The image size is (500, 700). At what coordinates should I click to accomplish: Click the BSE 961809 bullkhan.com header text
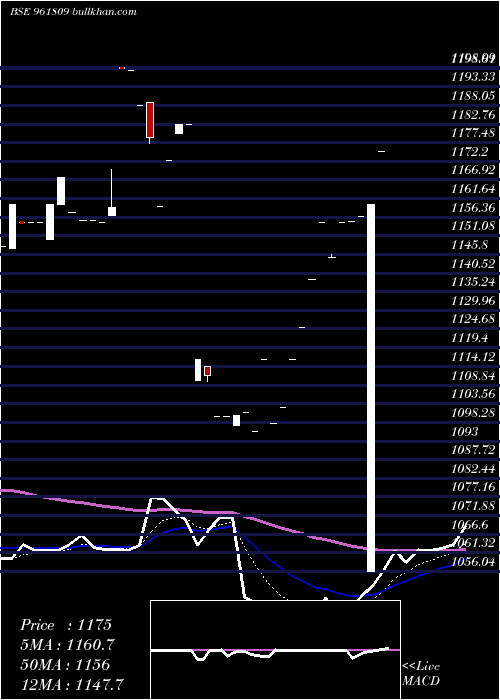click(74, 12)
